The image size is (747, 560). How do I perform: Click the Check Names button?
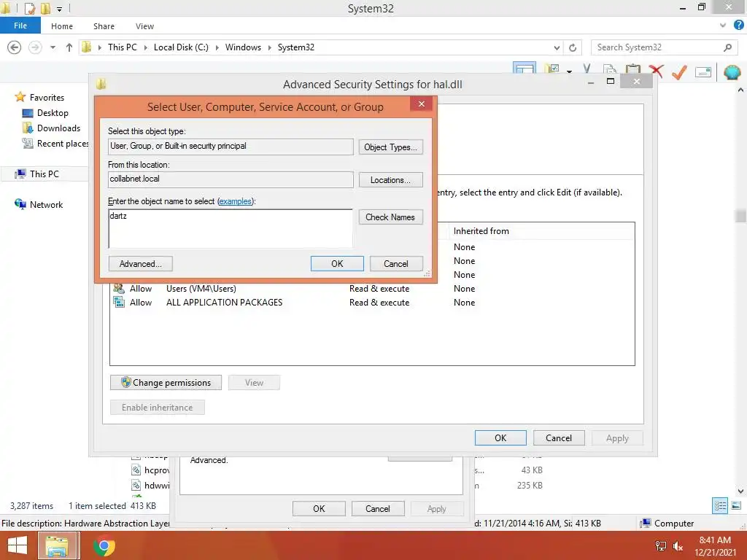(x=391, y=217)
